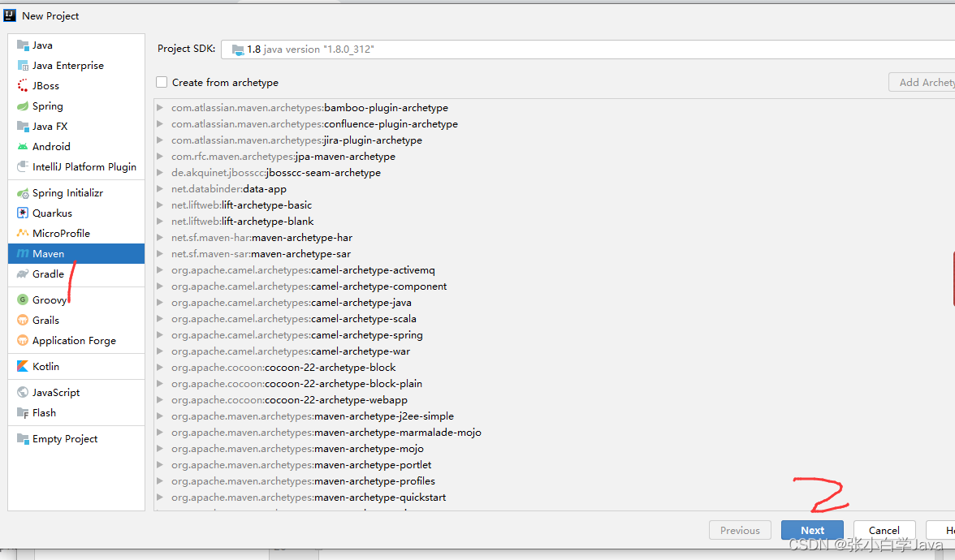Select maven-archetype-mojo row
The image size is (955, 560).
[x=554, y=449]
